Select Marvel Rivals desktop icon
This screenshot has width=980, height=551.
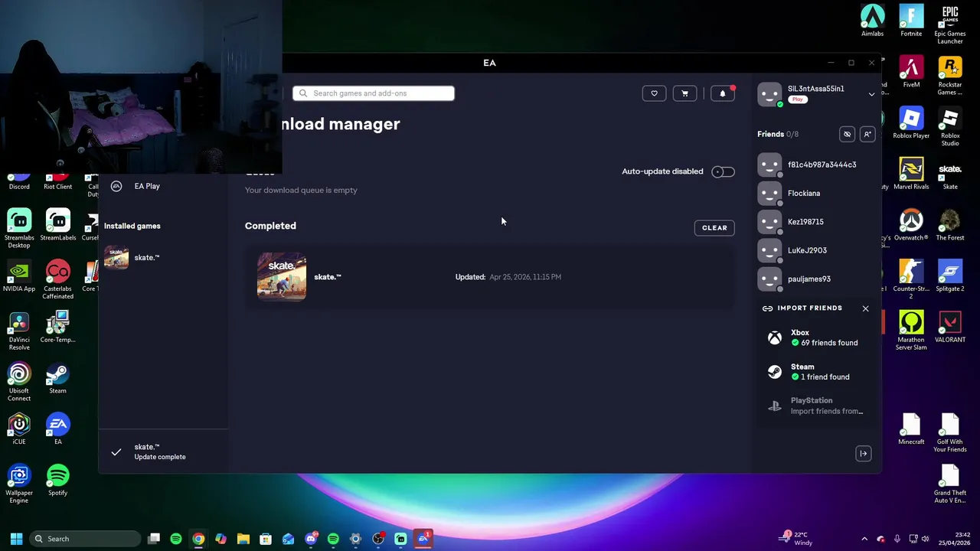click(x=911, y=174)
